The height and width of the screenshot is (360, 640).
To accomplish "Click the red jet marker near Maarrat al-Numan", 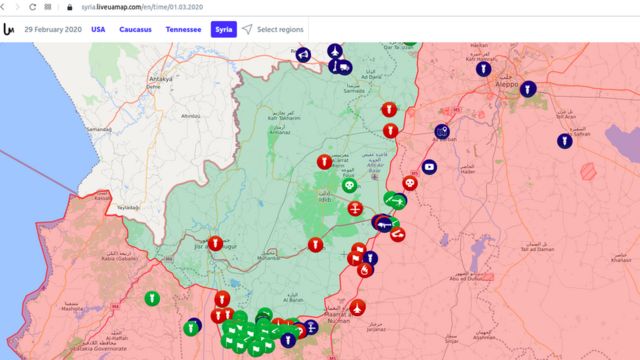I will tap(357, 307).
